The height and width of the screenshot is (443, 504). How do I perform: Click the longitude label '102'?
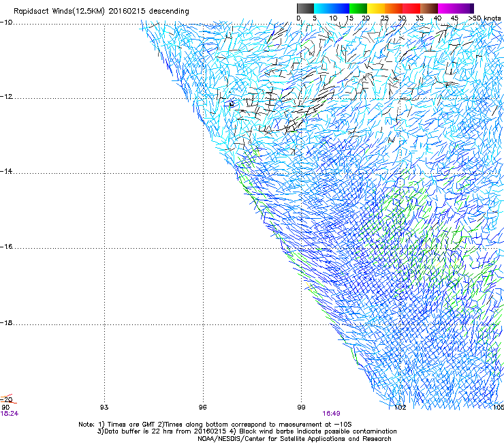tap(400, 408)
